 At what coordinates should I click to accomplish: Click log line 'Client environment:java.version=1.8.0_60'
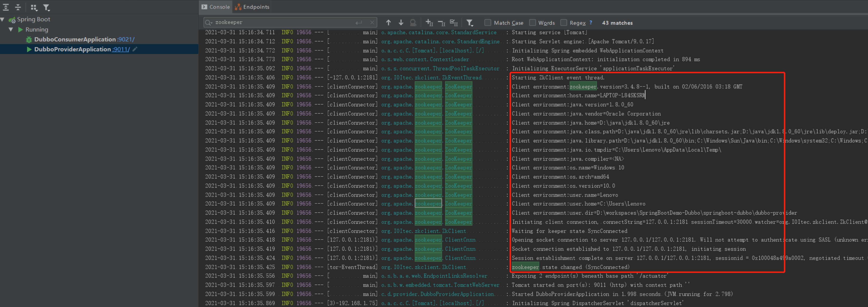pyautogui.click(x=573, y=104)
